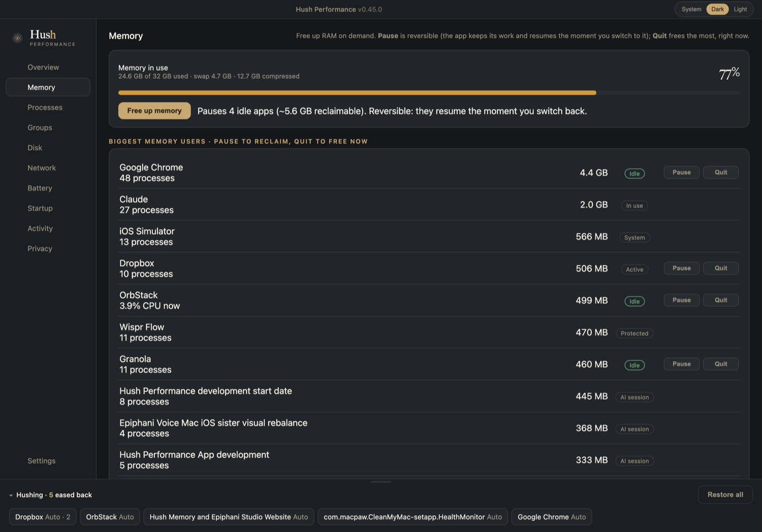Image resolution: width=762 pixels, height=532 pixels.
Task: Click the System badge for iOS Simulator
Action: (x=634, y=238)
